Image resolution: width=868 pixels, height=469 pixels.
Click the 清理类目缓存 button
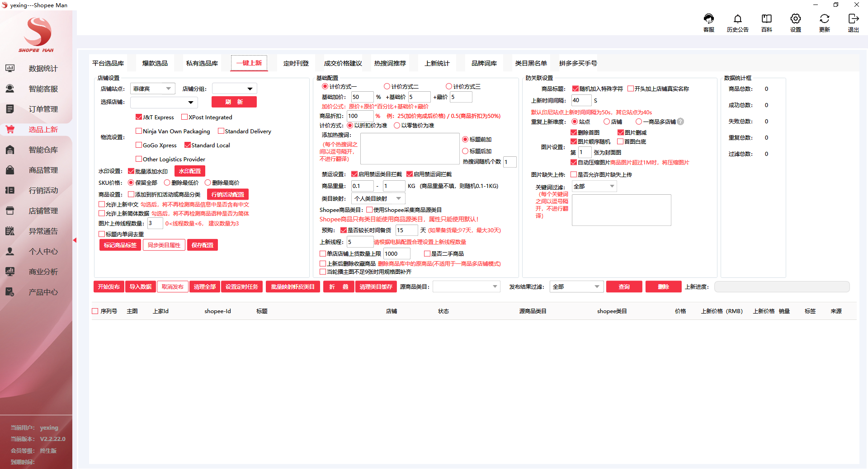[x=376, y=286]
